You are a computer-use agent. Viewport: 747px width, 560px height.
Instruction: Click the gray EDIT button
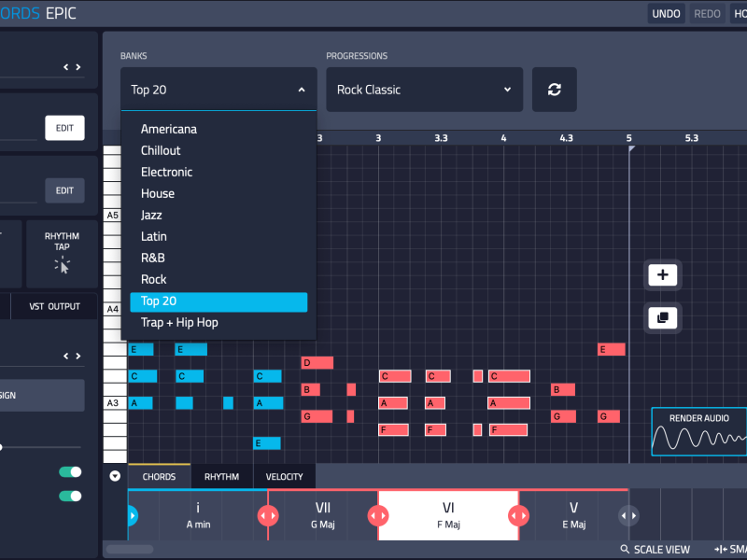click(x=64, y=190)
